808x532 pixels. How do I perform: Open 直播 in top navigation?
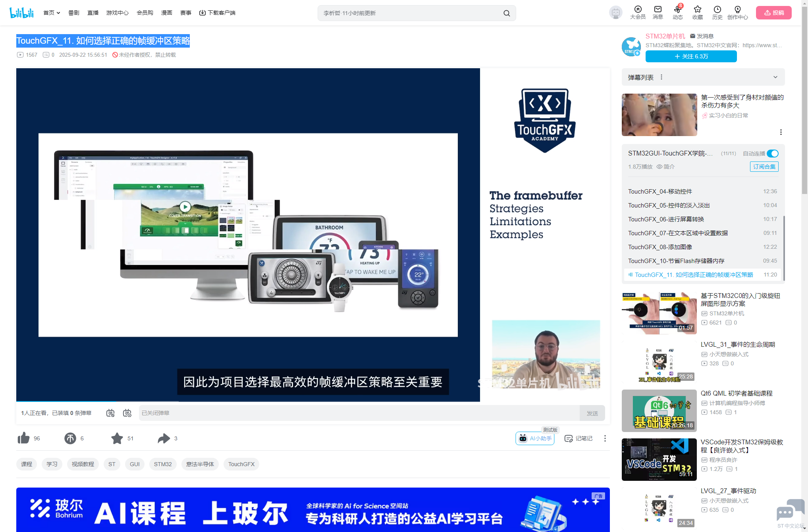point(93,13)
